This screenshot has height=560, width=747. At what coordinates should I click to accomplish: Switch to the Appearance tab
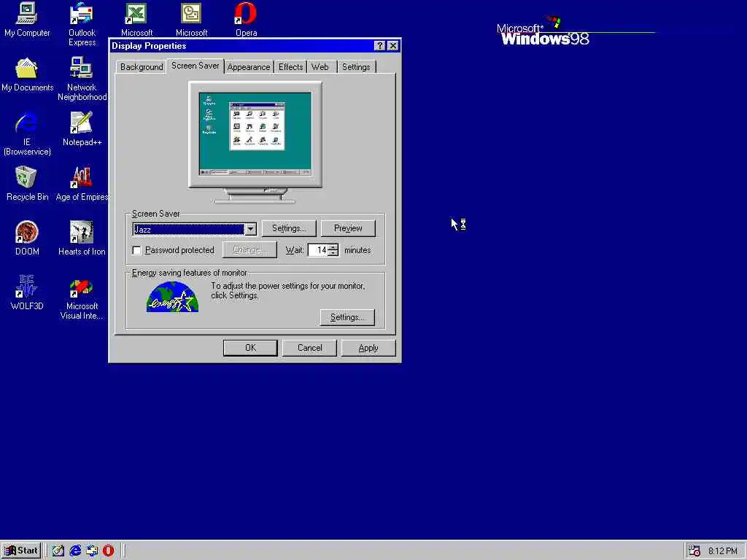pyautogui.click(x=249, y=67)
